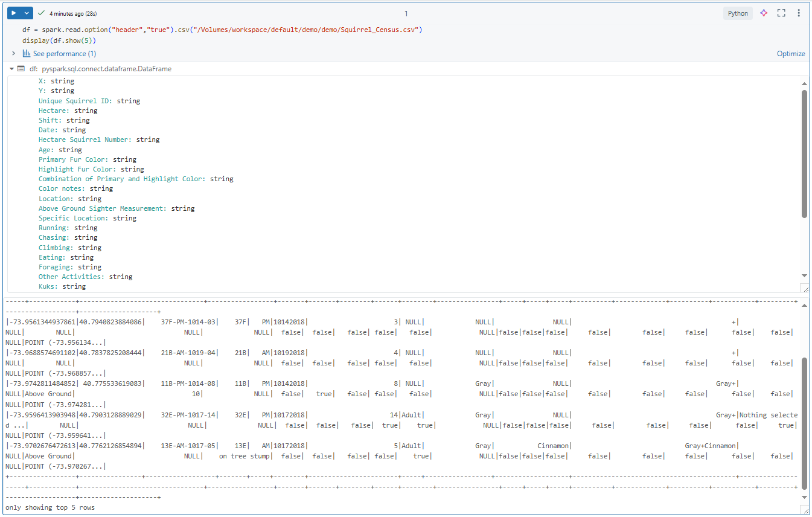Screen dimensions: 812x517
Task: Collapse the df DataFrame output triangle
Action: 11,68
